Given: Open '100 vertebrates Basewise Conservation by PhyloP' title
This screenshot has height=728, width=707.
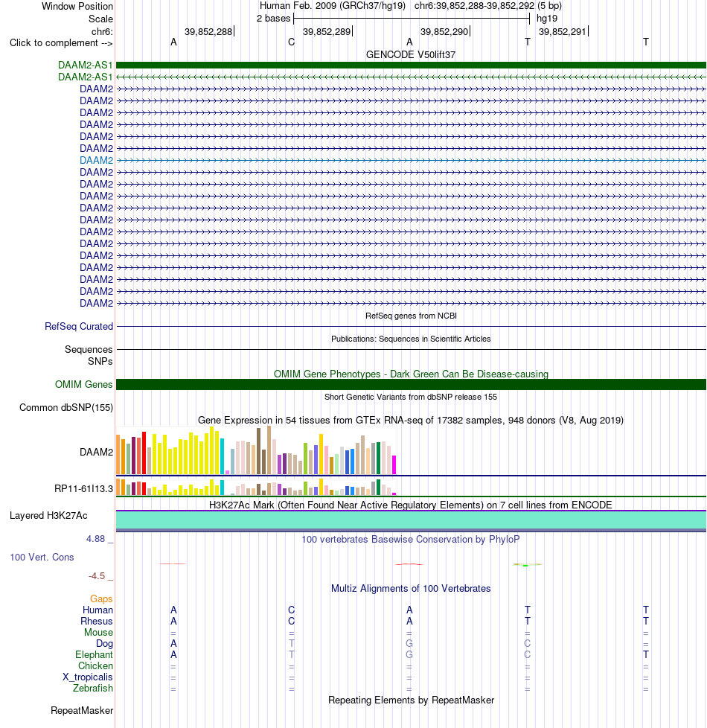Looking at the screenshot, I should tap(411, 540).
